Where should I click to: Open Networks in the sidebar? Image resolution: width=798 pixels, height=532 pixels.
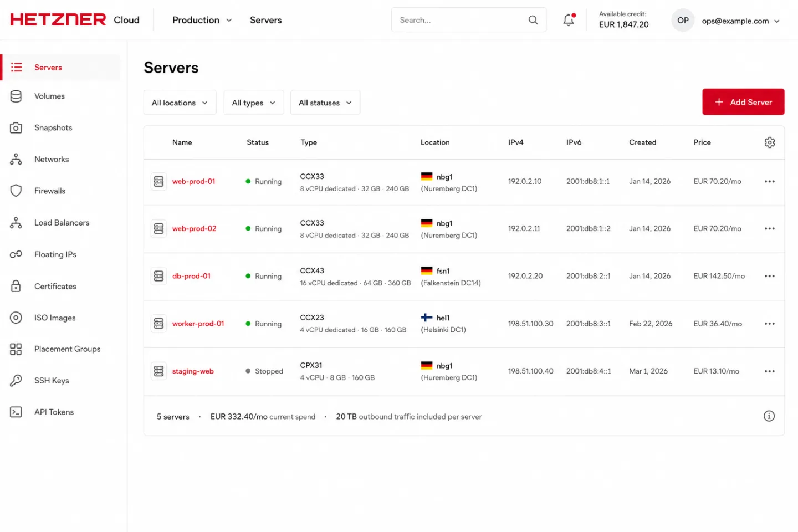pos(52,159)
